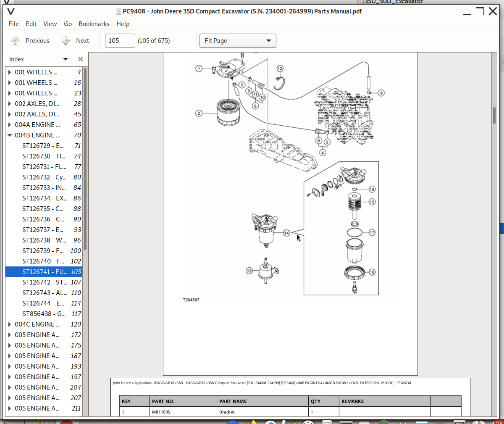Open the Go menu
The height and width of the screenshot is (424, 504).
(x=68, y=24)
